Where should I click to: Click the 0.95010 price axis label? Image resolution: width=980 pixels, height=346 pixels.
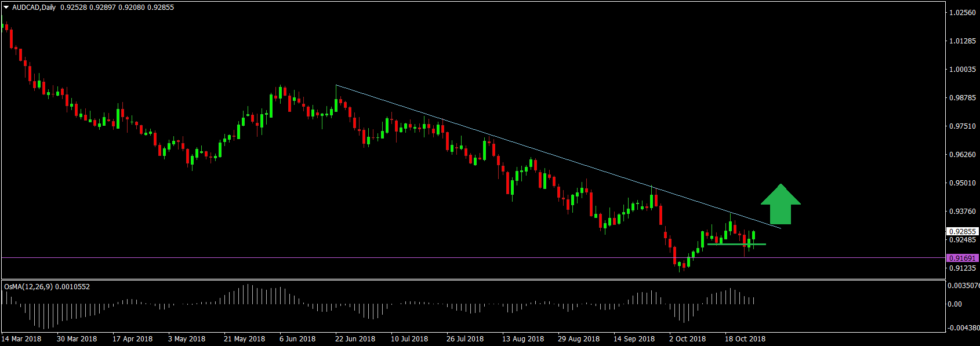tap(962, 183)
